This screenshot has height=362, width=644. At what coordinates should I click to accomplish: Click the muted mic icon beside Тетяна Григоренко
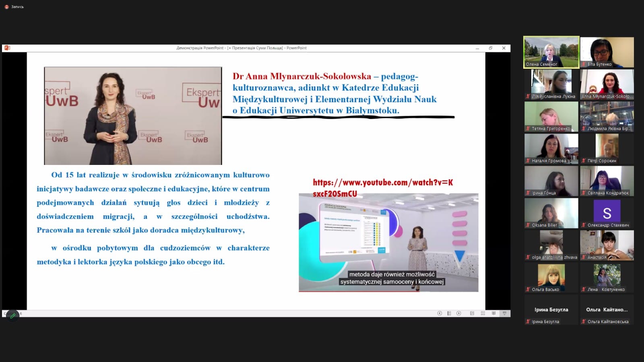(x=528, y=129)
